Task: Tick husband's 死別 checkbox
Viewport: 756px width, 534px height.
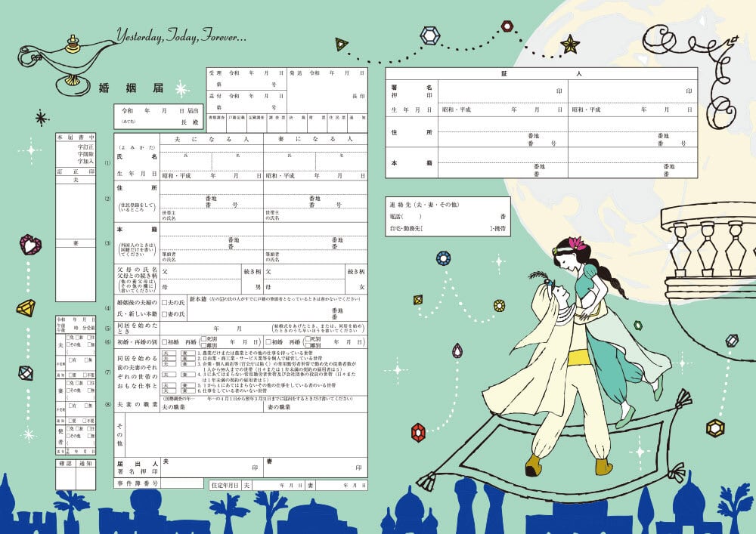Action: [x=203, y=339]
